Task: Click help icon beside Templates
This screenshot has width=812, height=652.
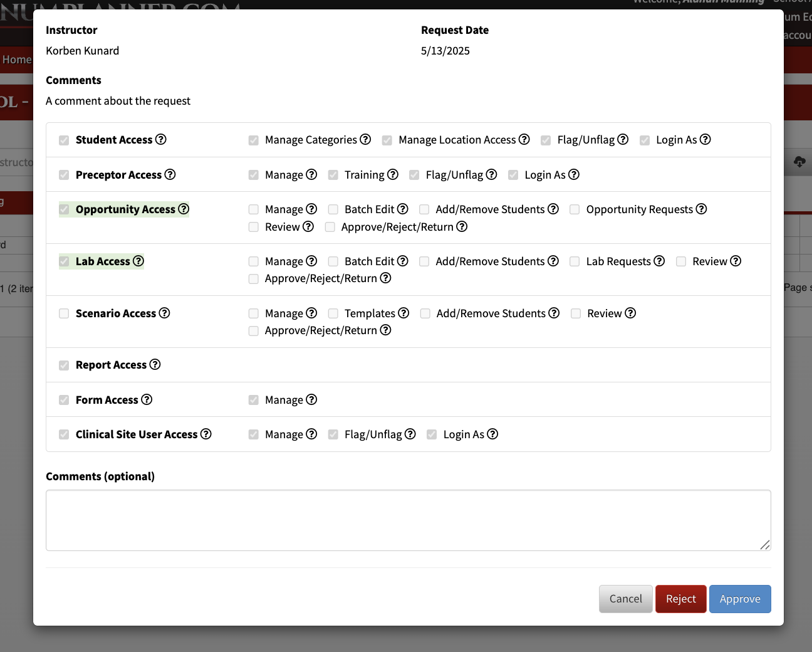Action: (x=403, y=313)
